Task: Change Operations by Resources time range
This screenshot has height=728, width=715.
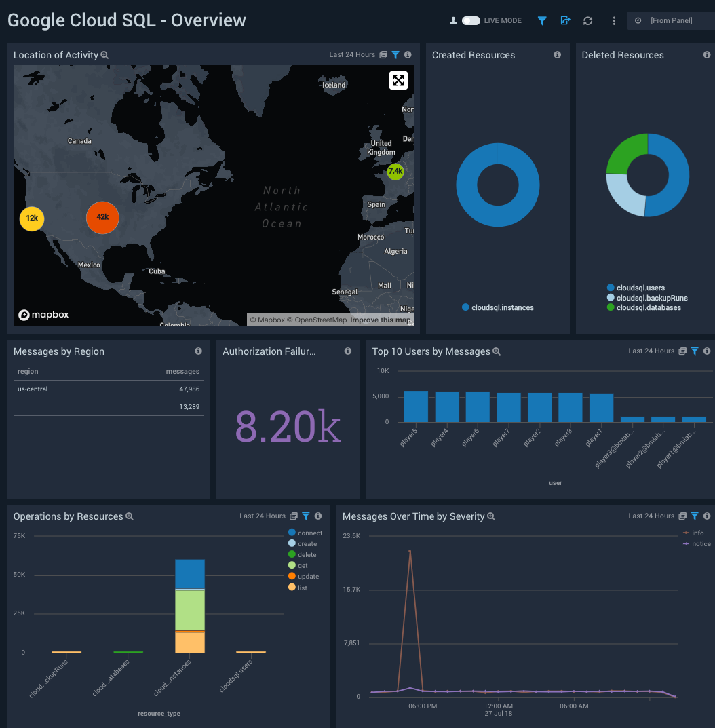Action: pyautogui.click(x=263, y=516)
